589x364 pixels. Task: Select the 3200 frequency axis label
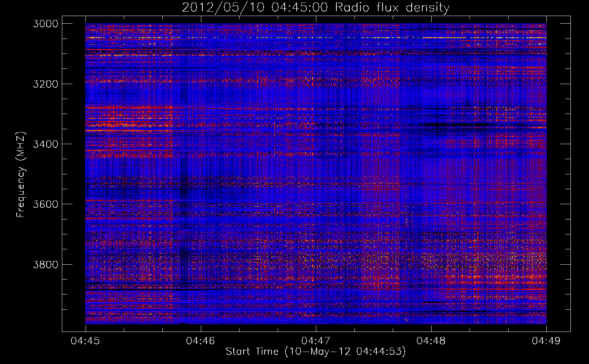tap(46, 84)
